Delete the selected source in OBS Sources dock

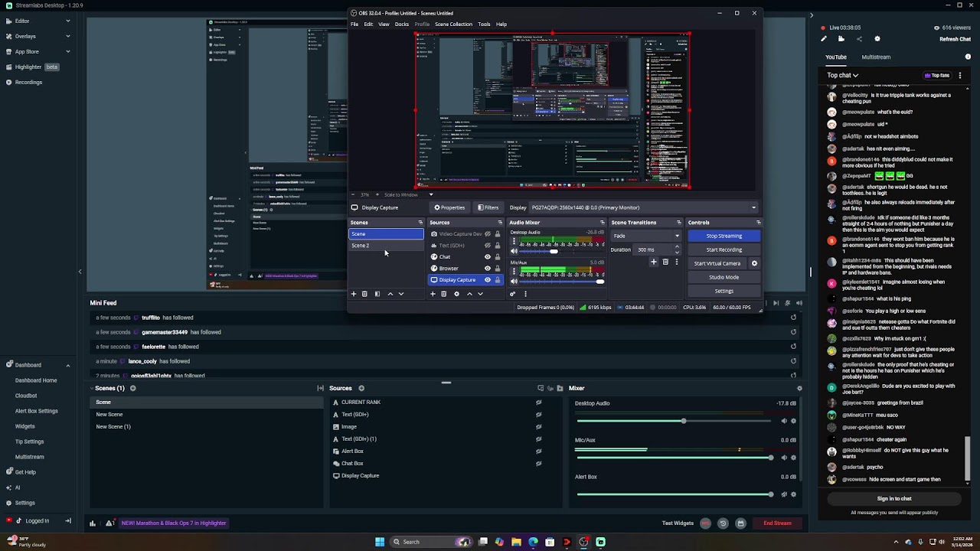tap(443, 294)
